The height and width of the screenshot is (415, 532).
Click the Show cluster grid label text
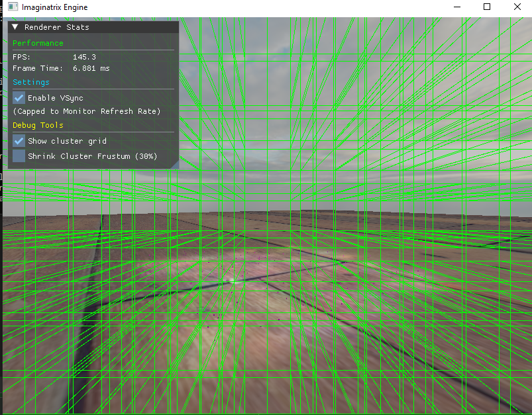click(67, 141)
